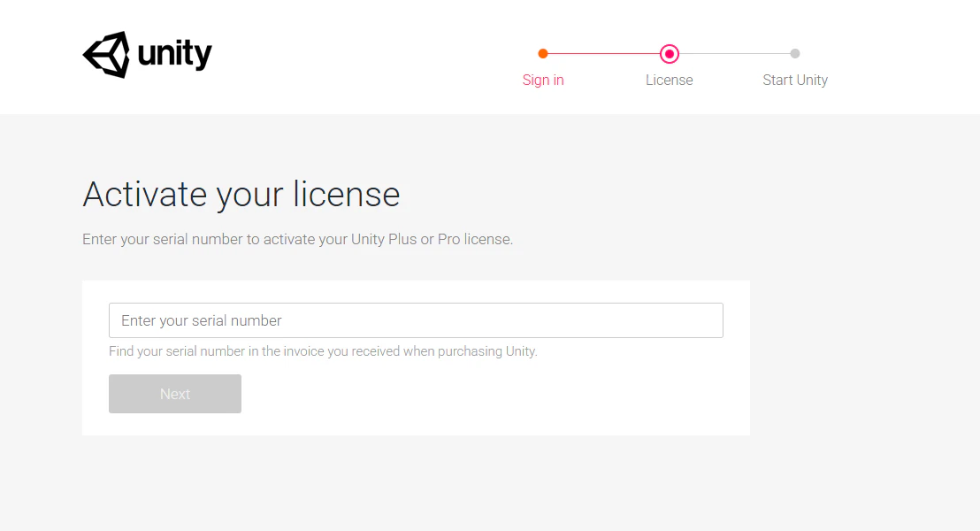Click the Unity cube logo icon

(106, 54)
